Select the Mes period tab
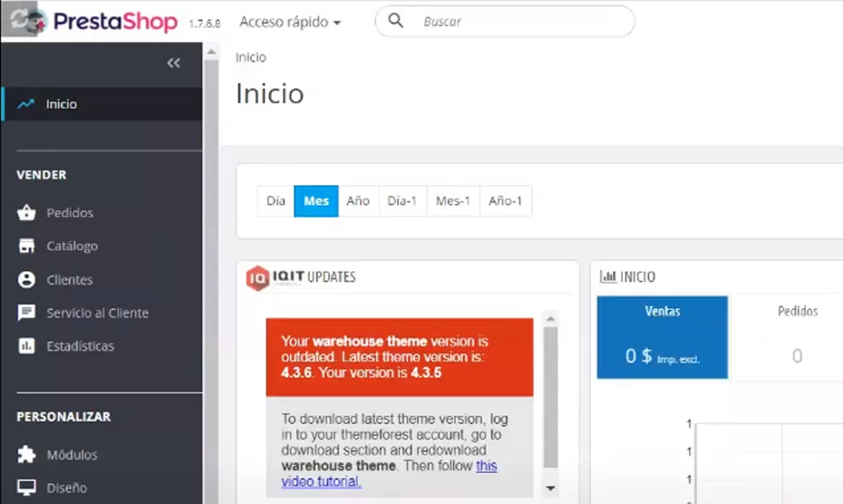Screen dimensions: 843x504 (x=316, y=201)
